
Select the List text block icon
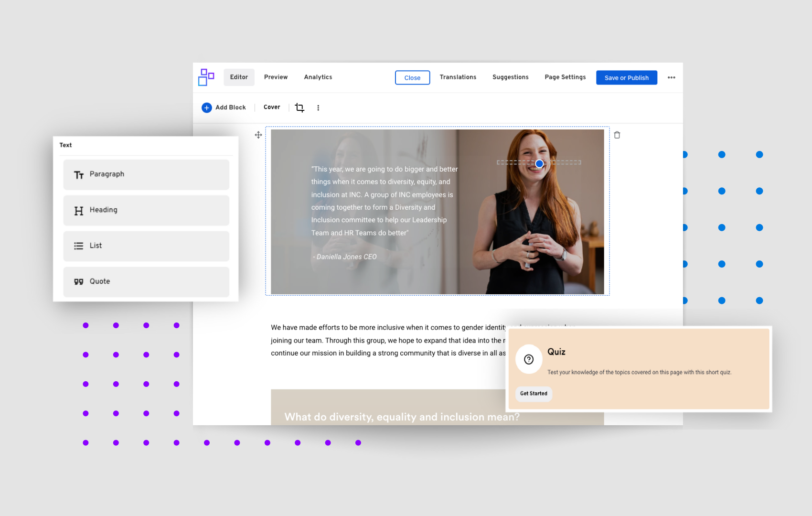78,246
